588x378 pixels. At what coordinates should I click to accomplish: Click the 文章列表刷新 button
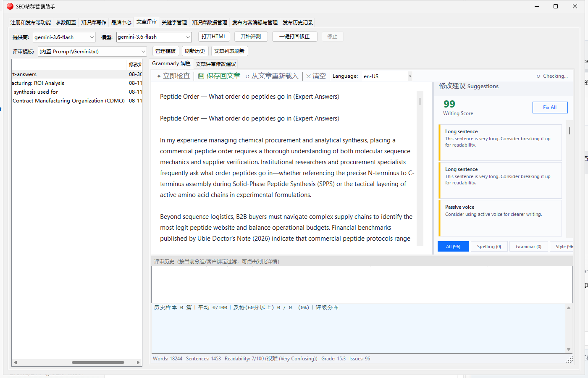point(229,51)
